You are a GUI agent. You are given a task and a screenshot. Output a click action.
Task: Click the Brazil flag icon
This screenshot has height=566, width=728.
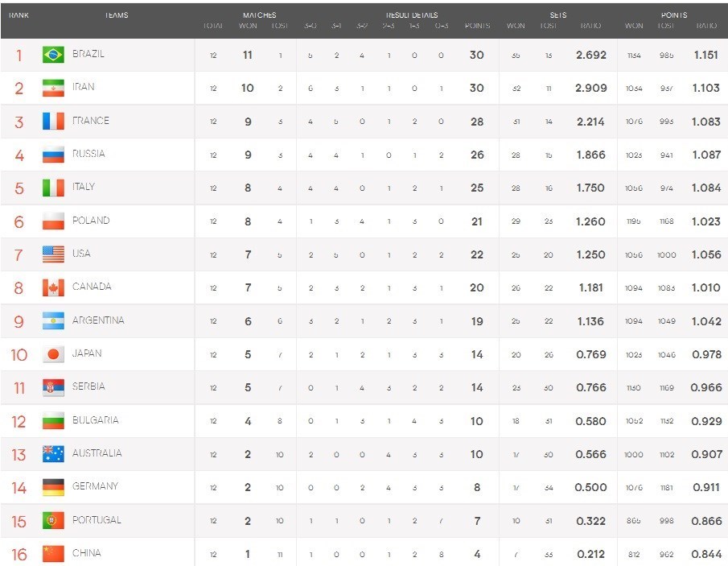pyautogui.click(x=53, y=55)
